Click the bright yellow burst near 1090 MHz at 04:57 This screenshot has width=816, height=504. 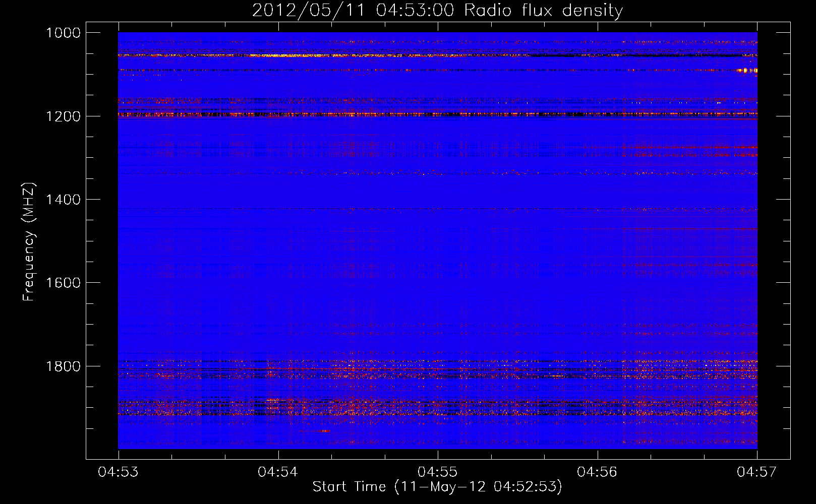coord(747,71)
